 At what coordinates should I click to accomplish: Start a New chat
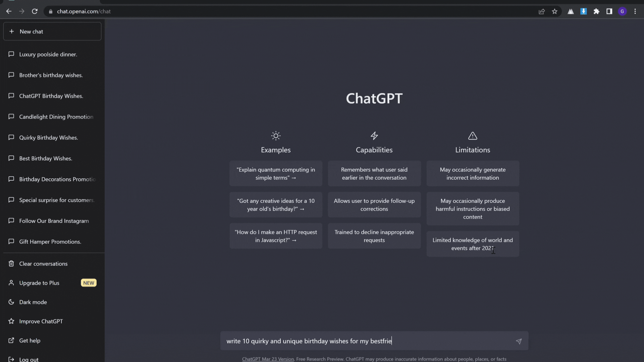click(x=52, y=32)
